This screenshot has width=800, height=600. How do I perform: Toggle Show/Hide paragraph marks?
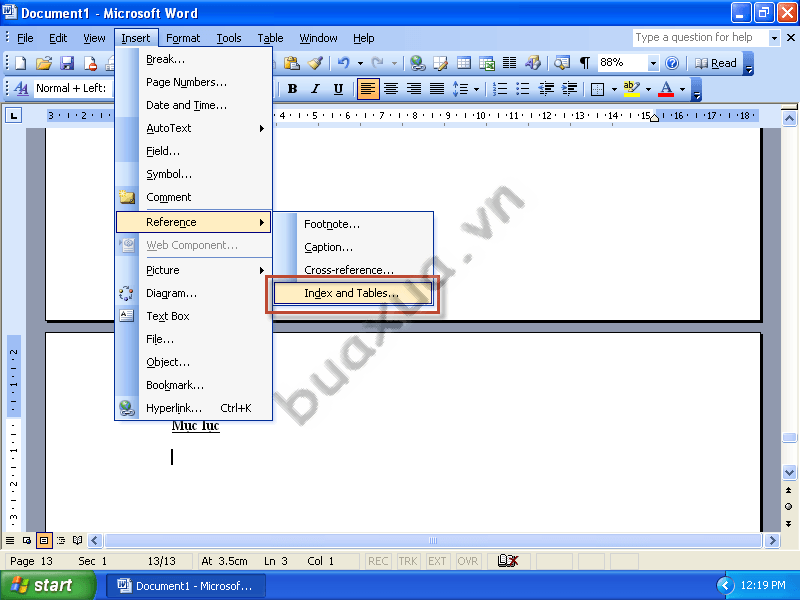coord(585,63)
